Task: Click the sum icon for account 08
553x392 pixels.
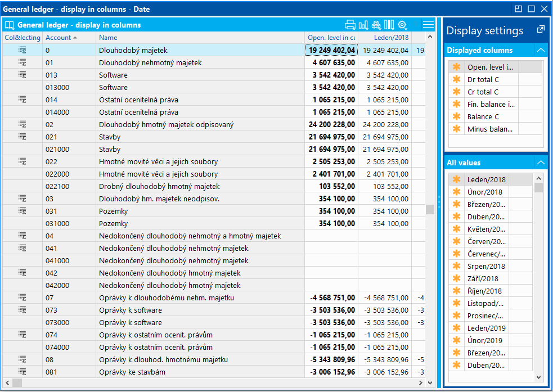Action: click(22, 359)
